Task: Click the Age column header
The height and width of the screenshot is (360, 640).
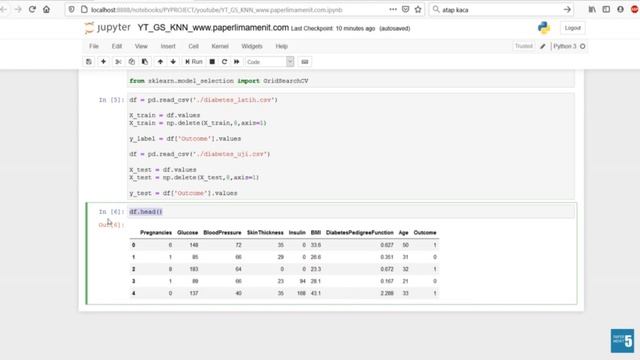Action: click(x=403, y=233)
